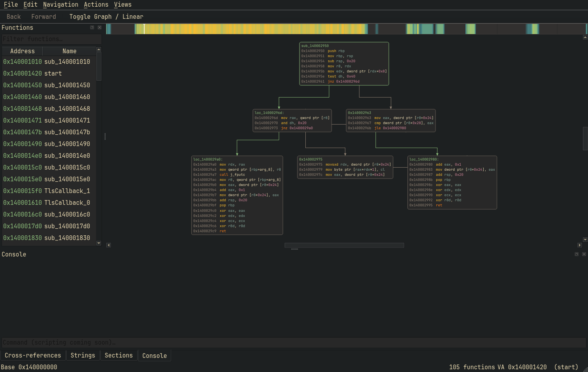Select TlsCallback_1 in function list
Image resolution: width=588 pixels, height=372 pixels.
click(x=49, y=191)
